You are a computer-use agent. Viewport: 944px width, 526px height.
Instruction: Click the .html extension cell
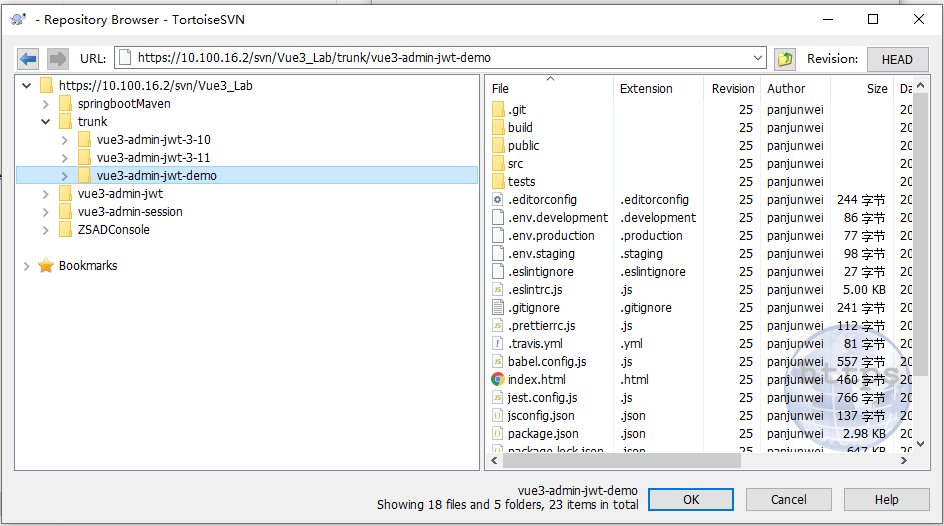635,379
